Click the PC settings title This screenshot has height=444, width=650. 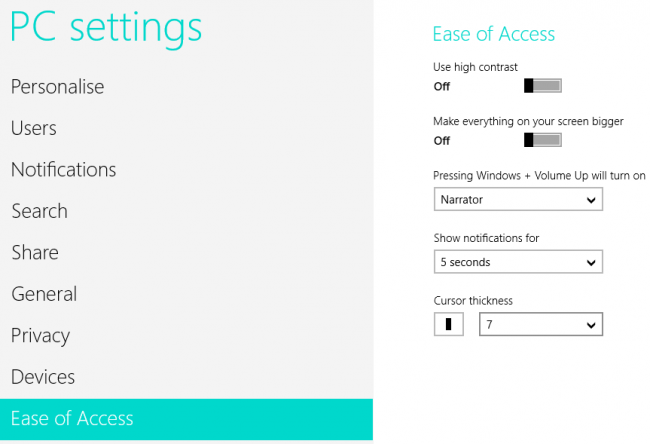(106, 27)
